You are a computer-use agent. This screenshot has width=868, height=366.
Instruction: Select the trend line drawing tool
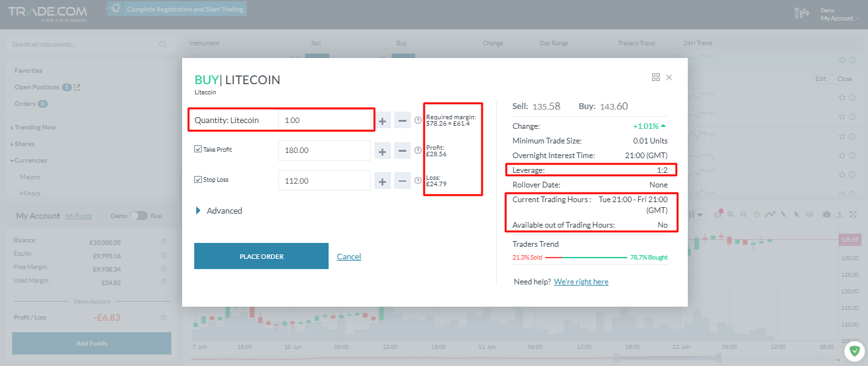click(x=771, y=215)
